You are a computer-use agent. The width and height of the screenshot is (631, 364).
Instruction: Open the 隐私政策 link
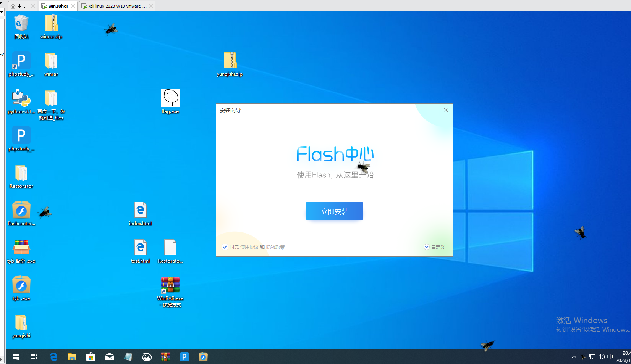click(275, 247)
